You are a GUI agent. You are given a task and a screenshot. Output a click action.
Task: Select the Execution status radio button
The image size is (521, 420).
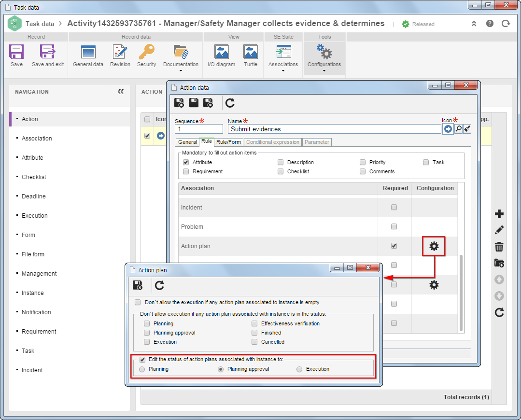(x=299, y=369)
